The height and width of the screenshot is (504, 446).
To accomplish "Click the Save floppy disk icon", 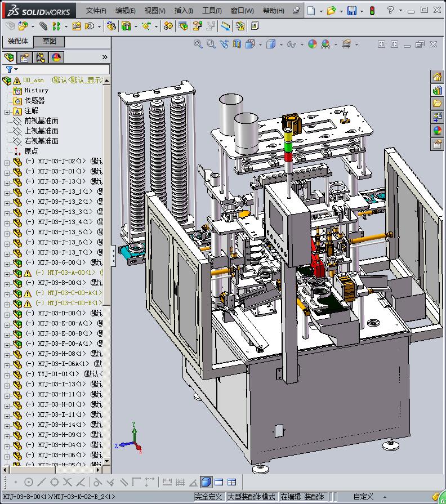I will tap(352, 11).
